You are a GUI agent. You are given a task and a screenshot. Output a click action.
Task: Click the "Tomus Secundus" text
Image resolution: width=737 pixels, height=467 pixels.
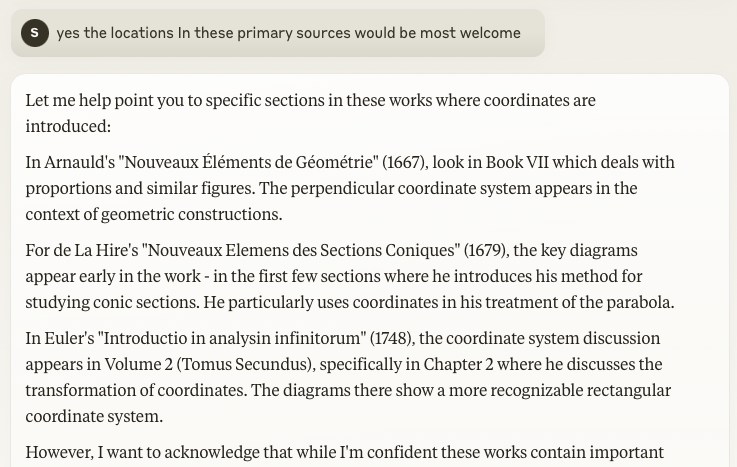click(240, 364)
